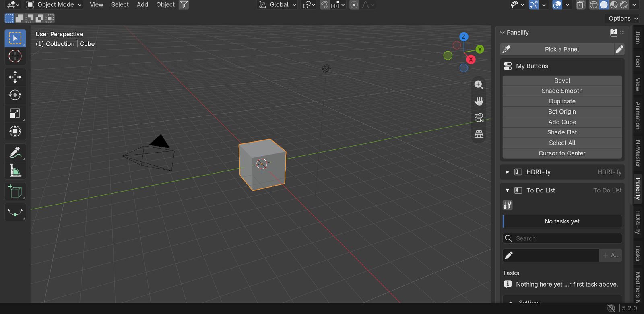
Task: Click the Shade Smooth button
Action: click(562, 91)
